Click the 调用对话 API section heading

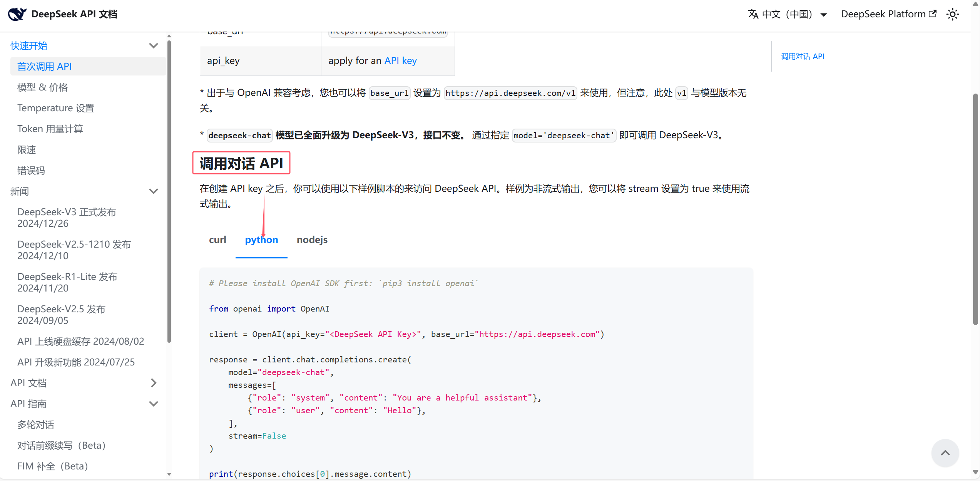[241, 163]
